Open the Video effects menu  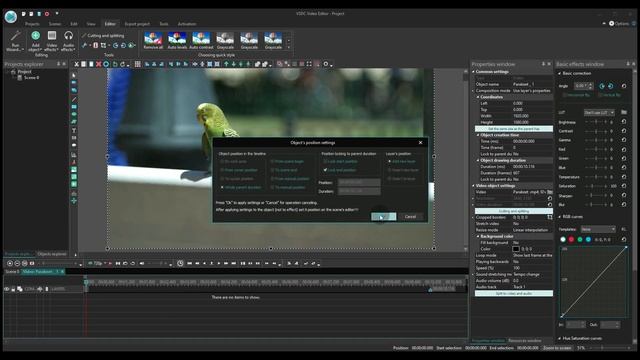tap(51, 41)
